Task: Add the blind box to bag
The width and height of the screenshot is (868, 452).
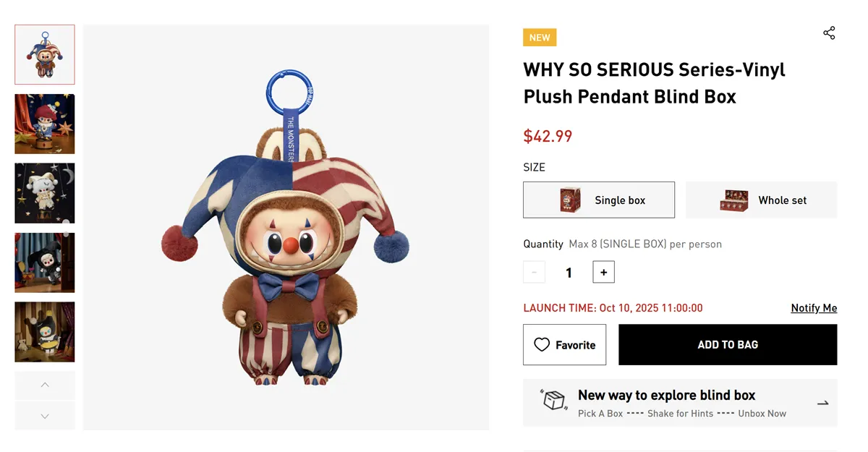Action: [728, 345]
